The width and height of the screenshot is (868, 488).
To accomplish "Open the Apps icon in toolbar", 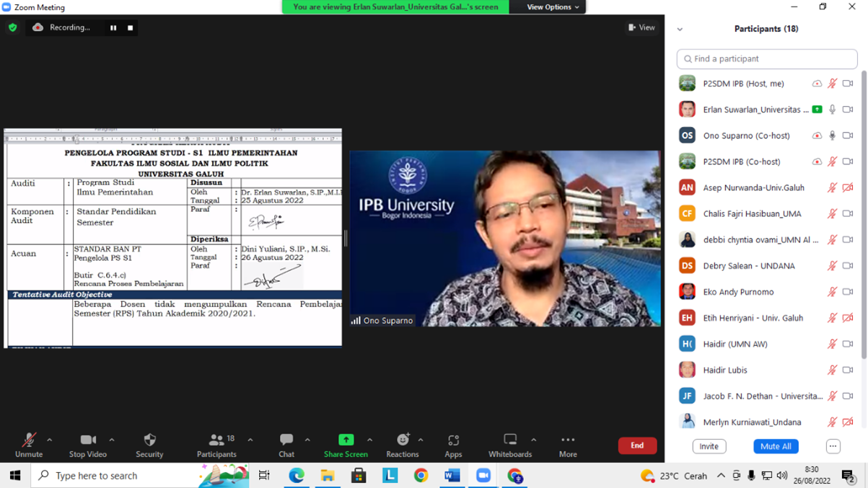I will tap(453, 444).
